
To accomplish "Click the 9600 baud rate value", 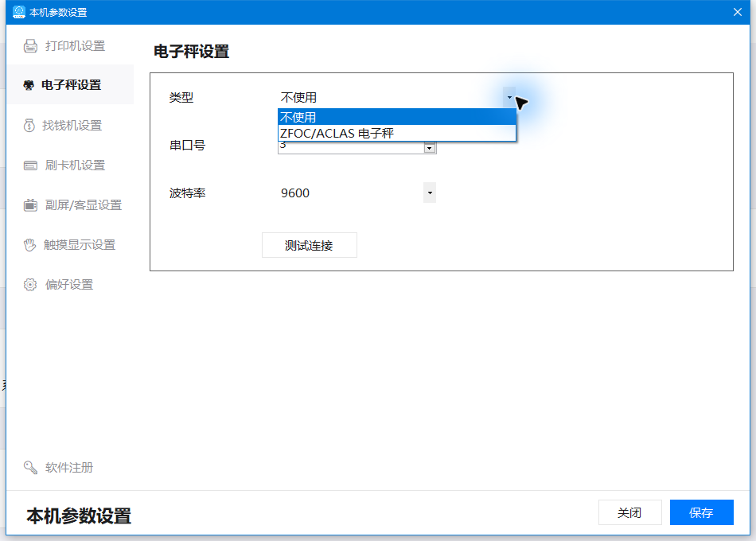I will 295,193.
